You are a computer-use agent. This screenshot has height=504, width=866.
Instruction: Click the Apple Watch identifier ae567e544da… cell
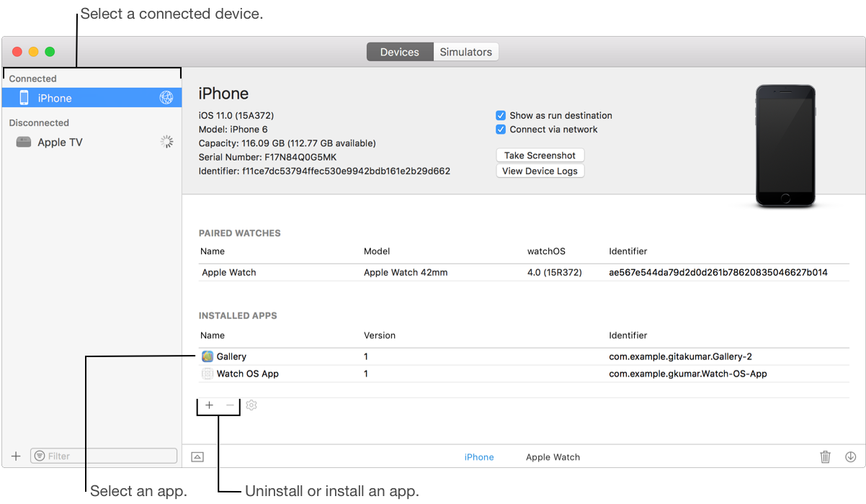[x=718, y=273]
